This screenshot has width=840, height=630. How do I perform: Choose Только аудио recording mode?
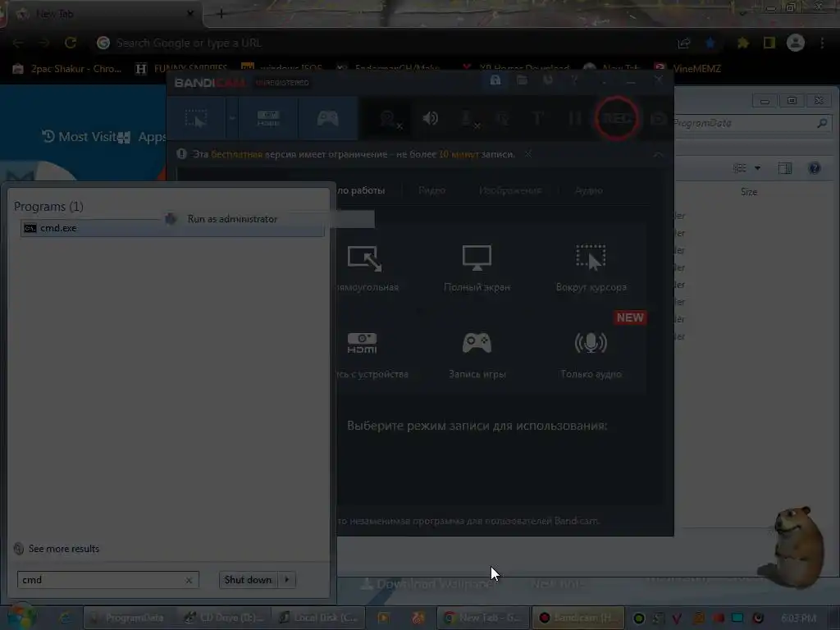[x=591, y=355]
